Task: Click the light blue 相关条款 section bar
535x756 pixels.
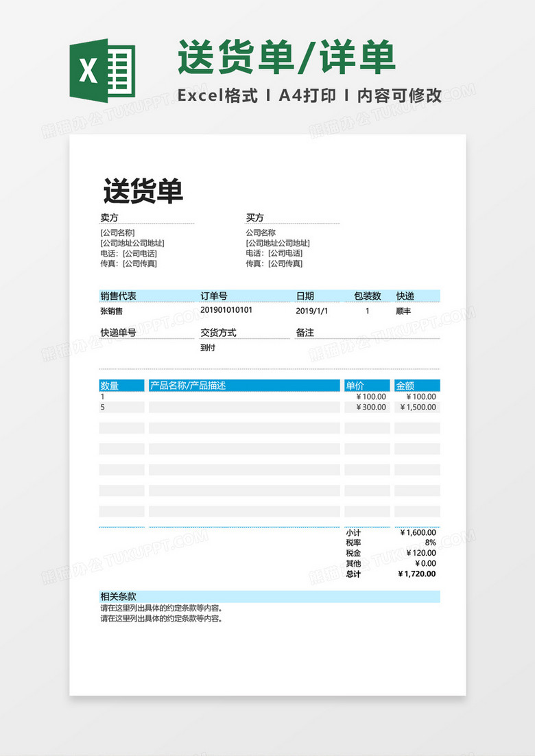Action: pyautogui.click(x=270, y=597)
